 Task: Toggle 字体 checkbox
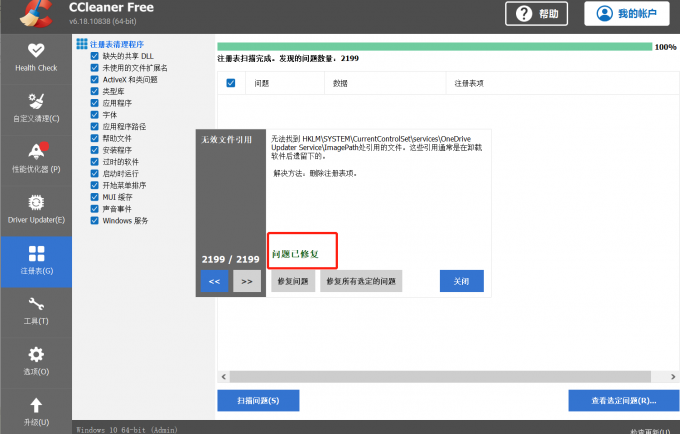pyautogui.click(x=94, y=114)
